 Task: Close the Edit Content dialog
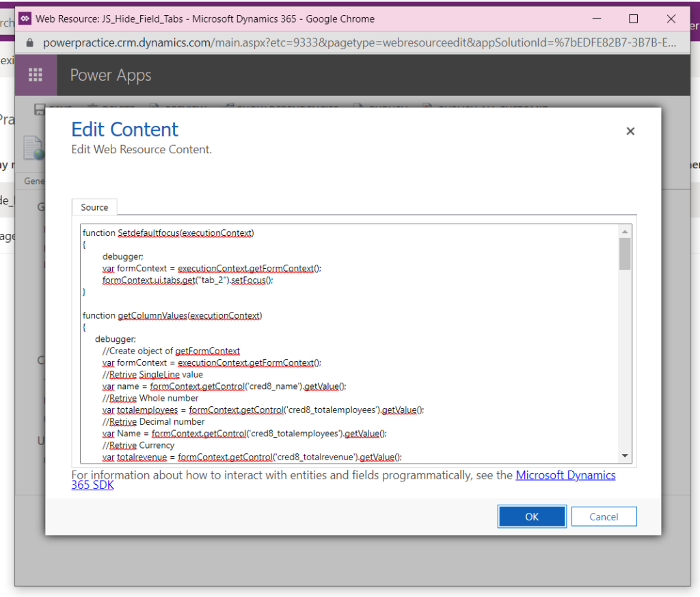click(x=630, y=131)
